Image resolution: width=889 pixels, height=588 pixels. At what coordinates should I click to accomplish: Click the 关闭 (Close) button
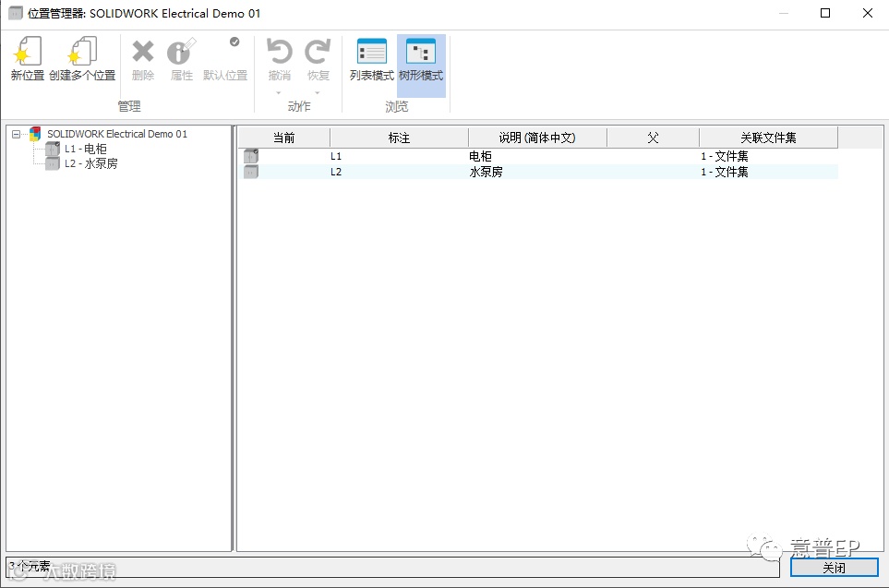pyautogui.click(x=834, y=568)
